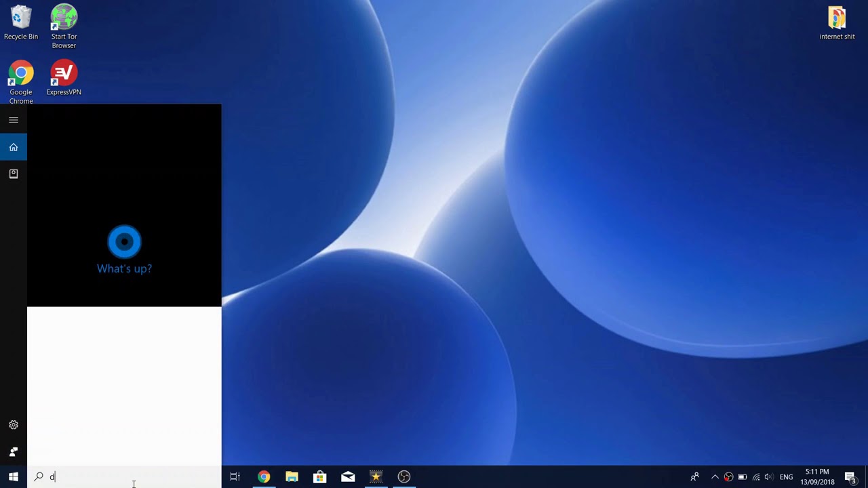The image size is (868, 488).
Task: Open OBS Studio from the taskbar
Action: point(404,476)
